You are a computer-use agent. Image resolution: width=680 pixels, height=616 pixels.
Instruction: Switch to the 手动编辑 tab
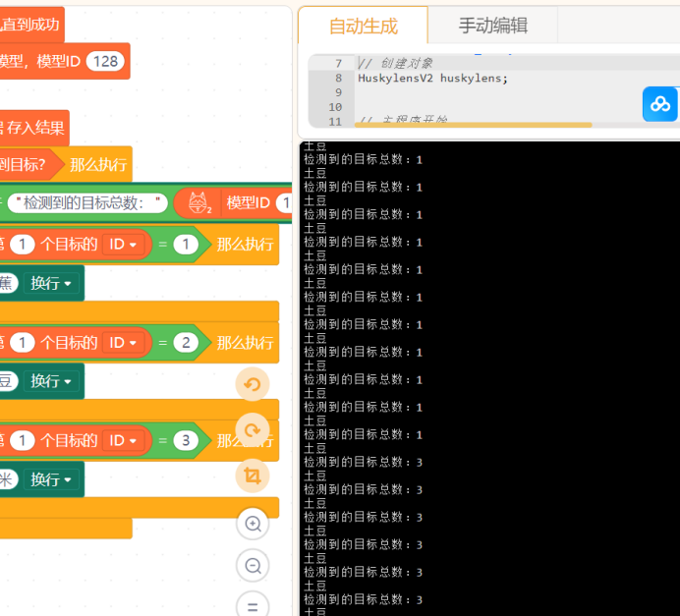492,26
